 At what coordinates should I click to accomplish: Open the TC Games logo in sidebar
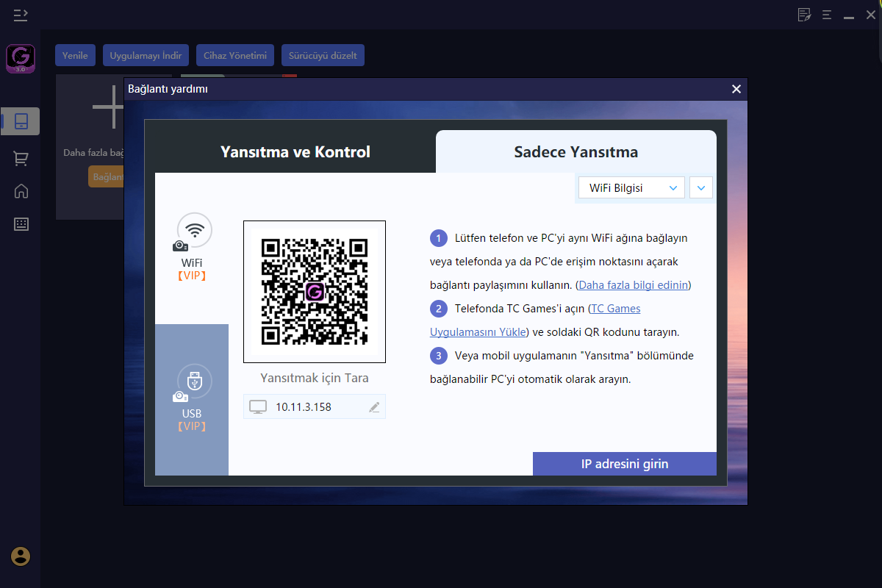pos(21,60)
